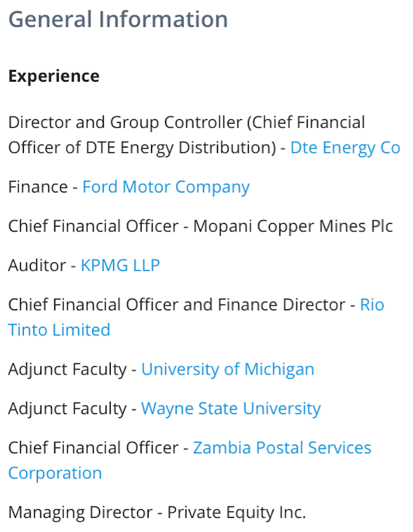The width and height of the screenshot is (413, 532).
Task: Click the Private Equity Inc. text
Action: coord(236,513)
